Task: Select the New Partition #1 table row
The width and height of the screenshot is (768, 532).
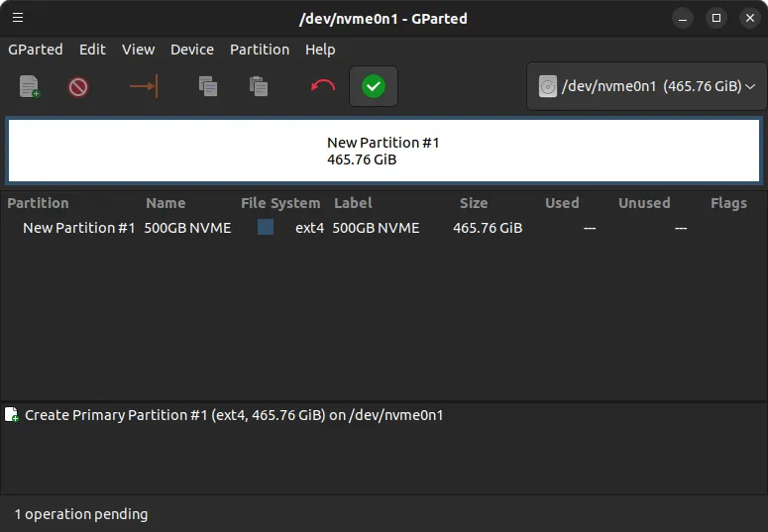Action: pos(384,228)
